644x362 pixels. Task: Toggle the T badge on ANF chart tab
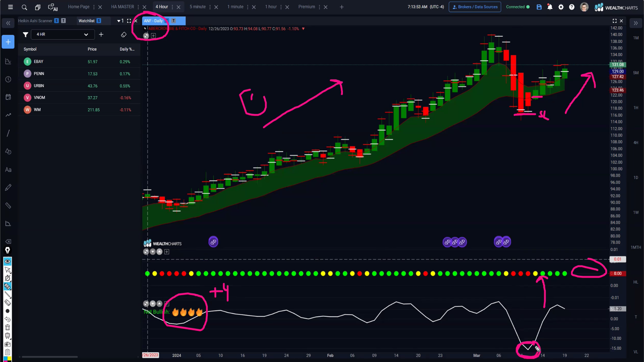(x=173, y=21)
